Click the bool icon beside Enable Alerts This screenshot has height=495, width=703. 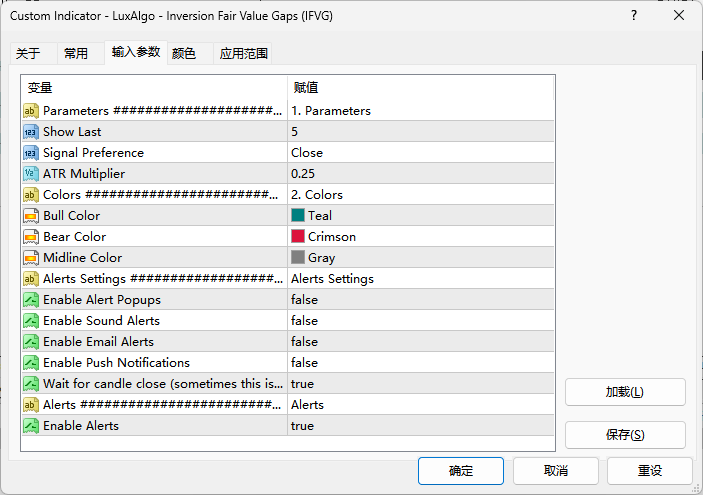tap(30, 426)
